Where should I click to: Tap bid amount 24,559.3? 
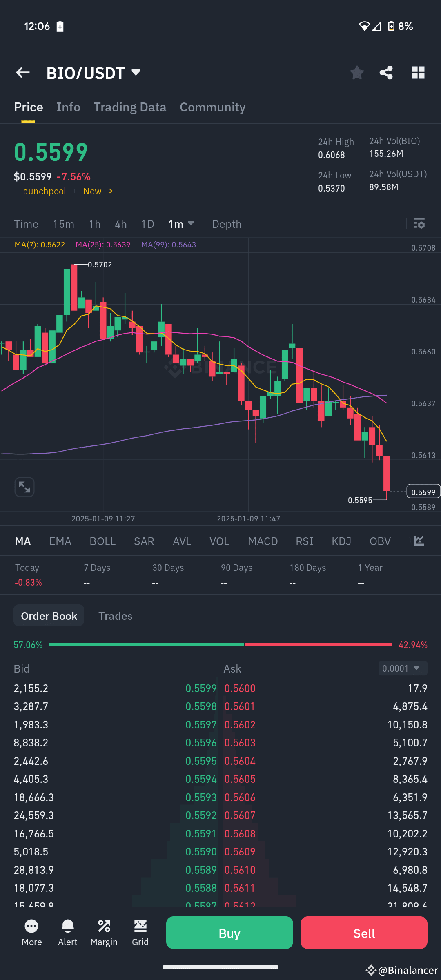coord(34,815)
